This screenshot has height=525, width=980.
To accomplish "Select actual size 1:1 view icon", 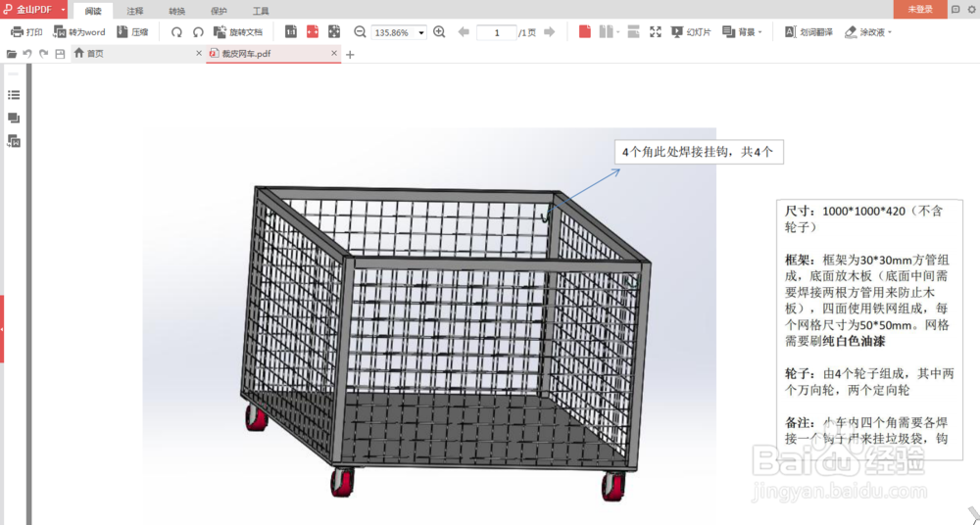I will (x=291, y=32).
